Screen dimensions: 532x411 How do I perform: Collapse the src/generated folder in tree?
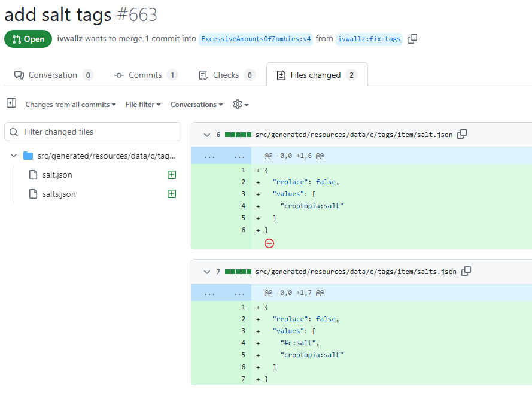pos(14,156)
